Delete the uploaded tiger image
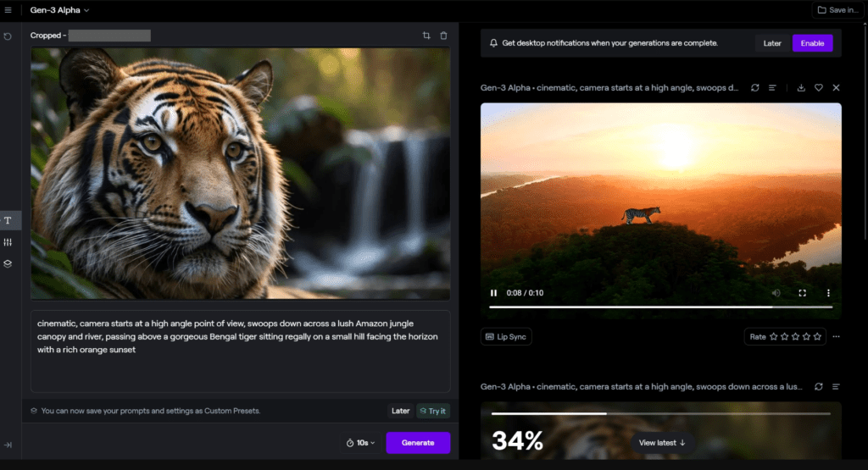Screen dimensions: 868x470 [443, 36]
